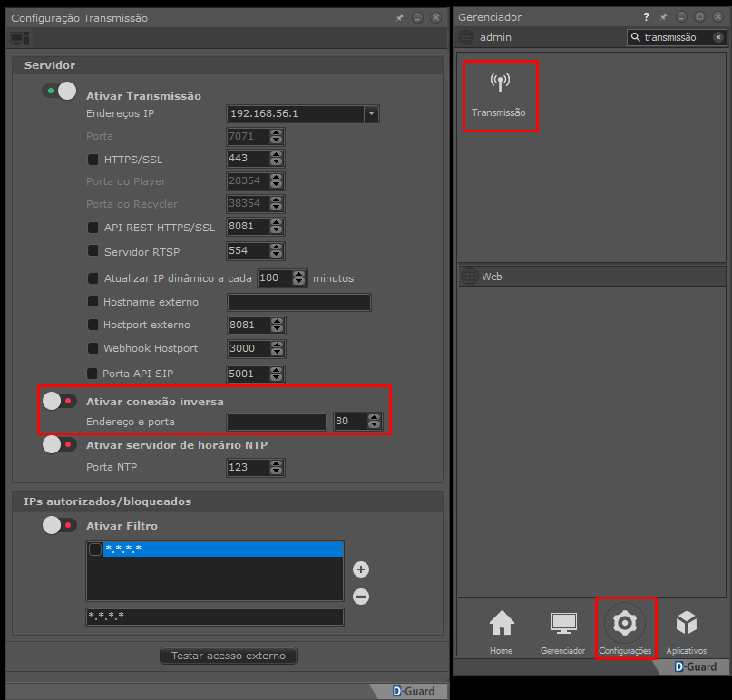Open the Gerenciador monitor icon
This screenshot has width=732, height=700.
(563, 624)
